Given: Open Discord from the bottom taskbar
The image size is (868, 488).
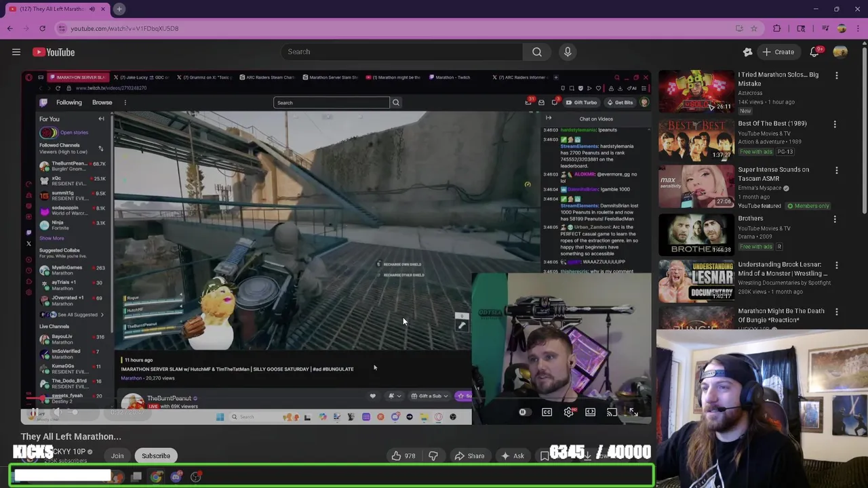Looking at the screenshot, I should pos(176,477).
